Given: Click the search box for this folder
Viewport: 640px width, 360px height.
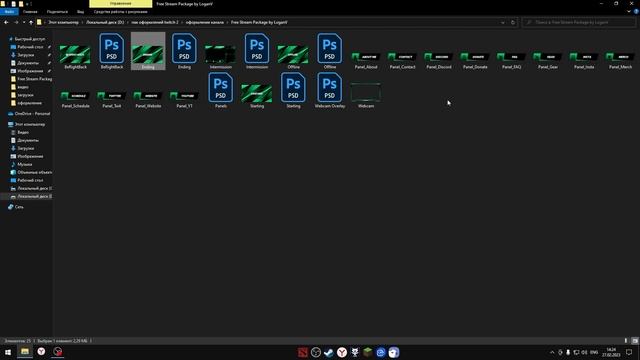Looking at the screenshot, I should 579,22.
